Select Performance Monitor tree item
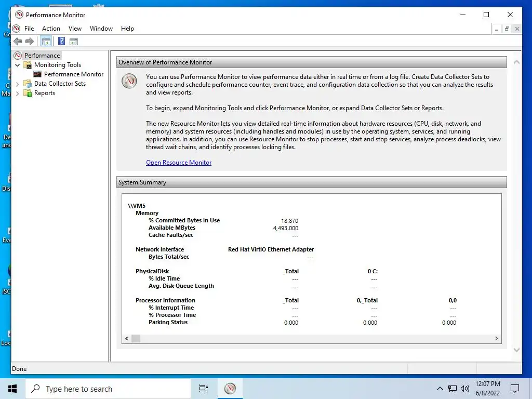The height and width of the screenshot is (399, 532). click(x=74, y=74)
